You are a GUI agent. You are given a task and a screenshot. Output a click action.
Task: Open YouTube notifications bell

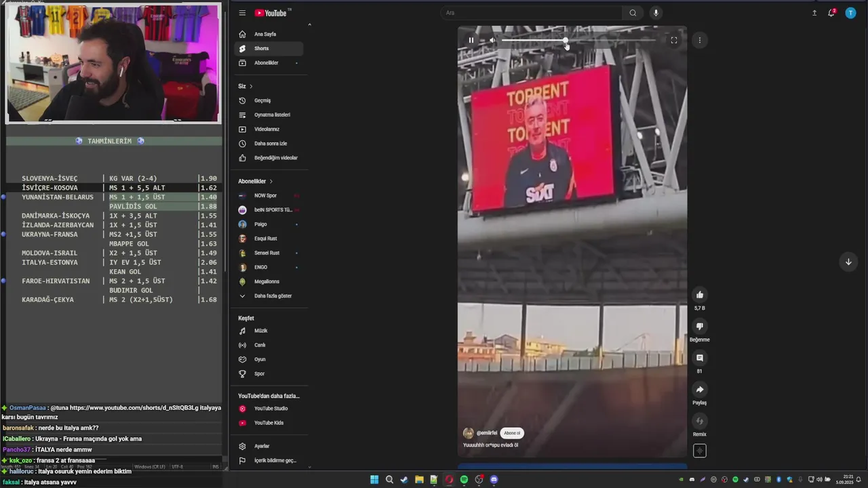[x=831, y=13]
